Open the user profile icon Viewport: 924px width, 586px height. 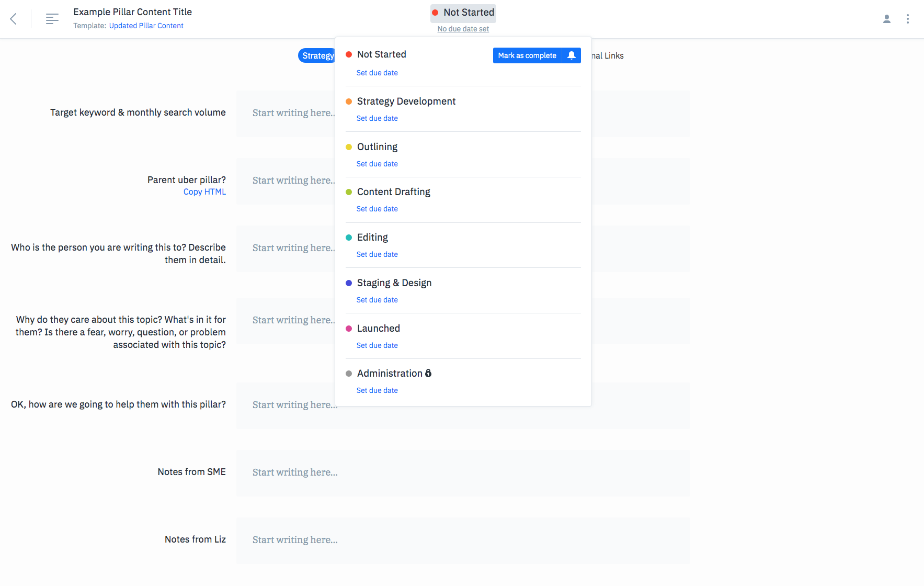(x=887, y=19)
